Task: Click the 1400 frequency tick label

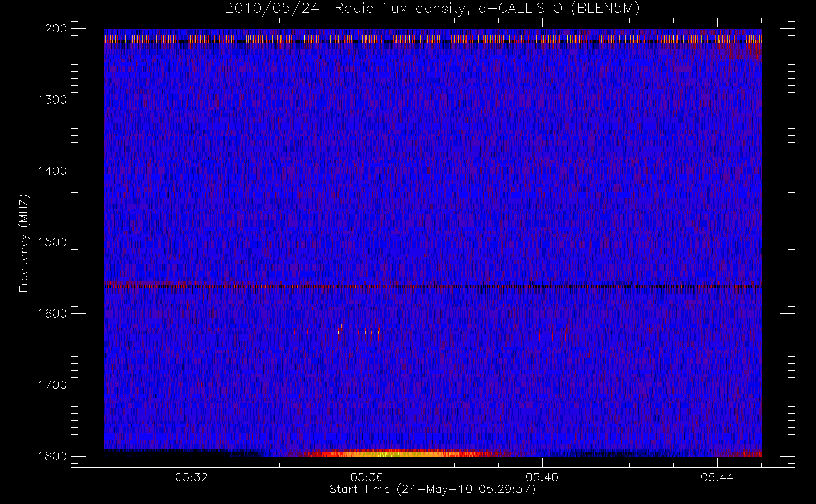Action: pos(52,171)
